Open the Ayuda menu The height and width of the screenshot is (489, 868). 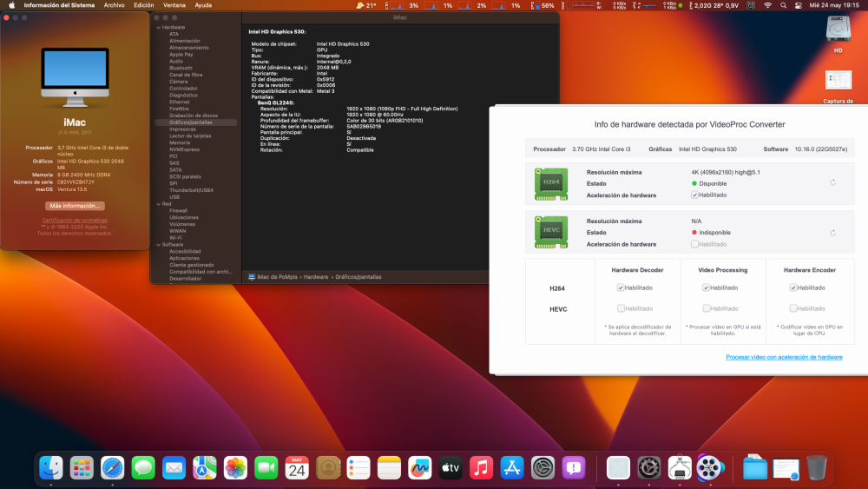pos(203,5)
